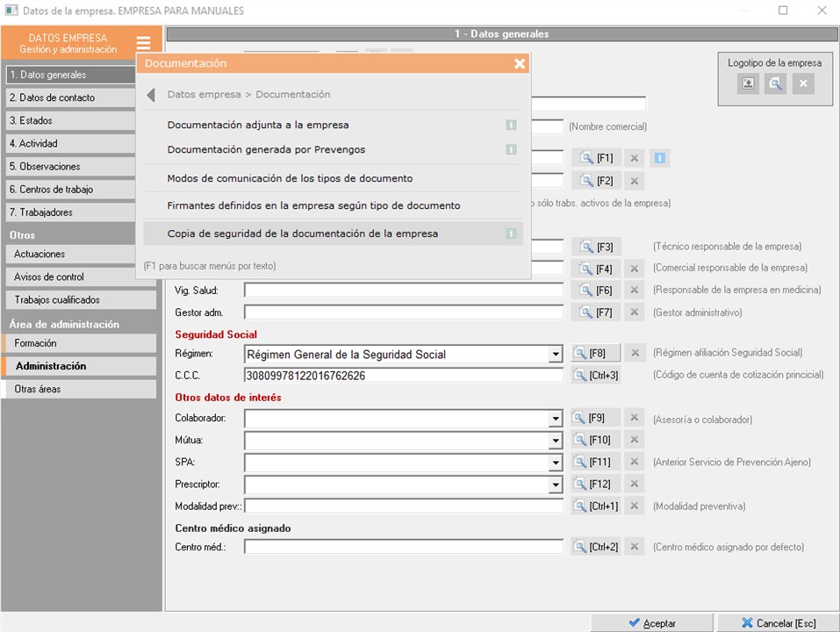Click the hamburger menu icon in the orange header
The width and height of the screenshot is (840, 632).
pos(143,43)
